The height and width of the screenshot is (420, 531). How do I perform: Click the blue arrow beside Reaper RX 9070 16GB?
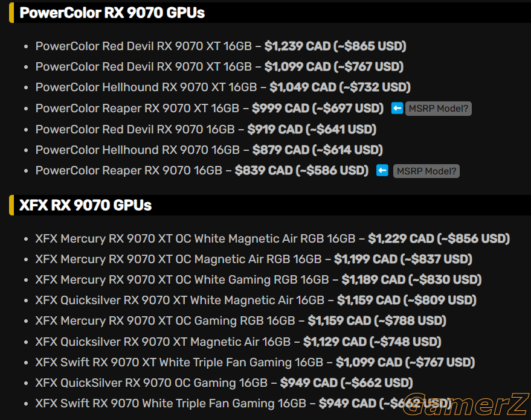(x=382, y=171)
